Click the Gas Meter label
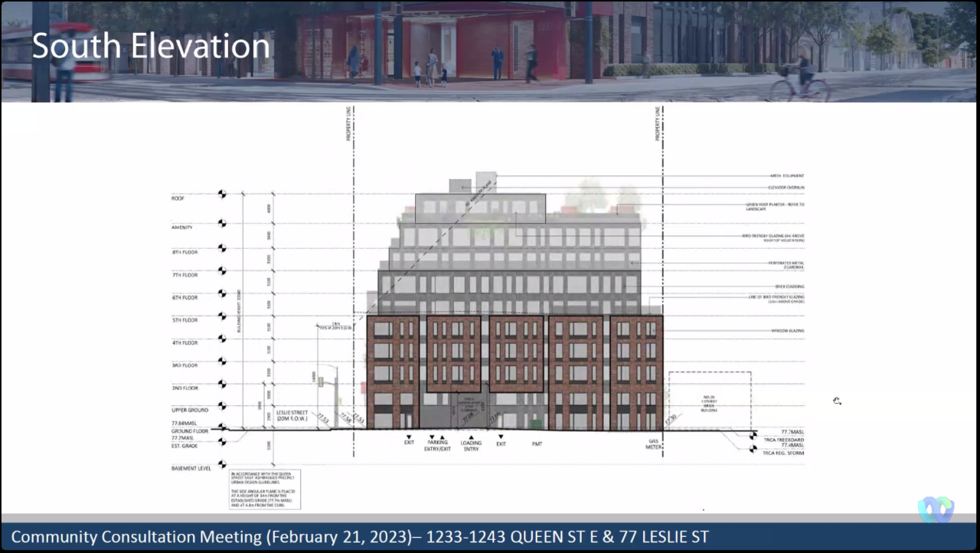980x553 pixels. click(x=653, y=446)
